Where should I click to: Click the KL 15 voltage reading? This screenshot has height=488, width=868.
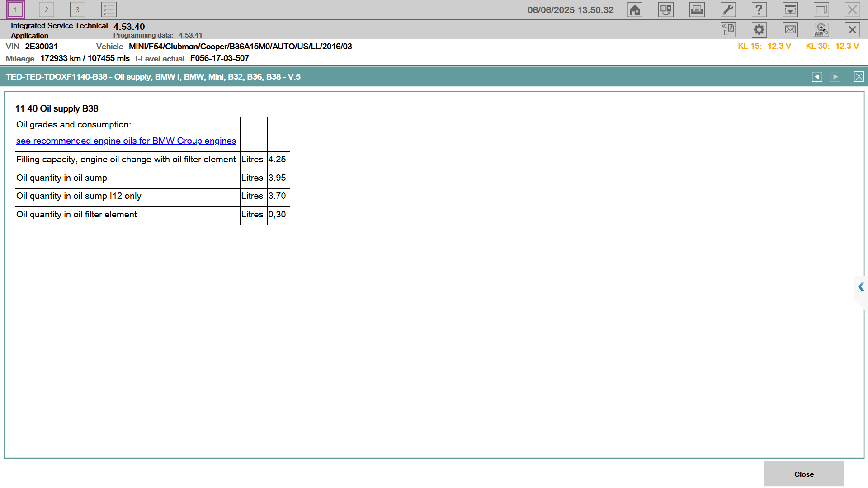[764, 46]
